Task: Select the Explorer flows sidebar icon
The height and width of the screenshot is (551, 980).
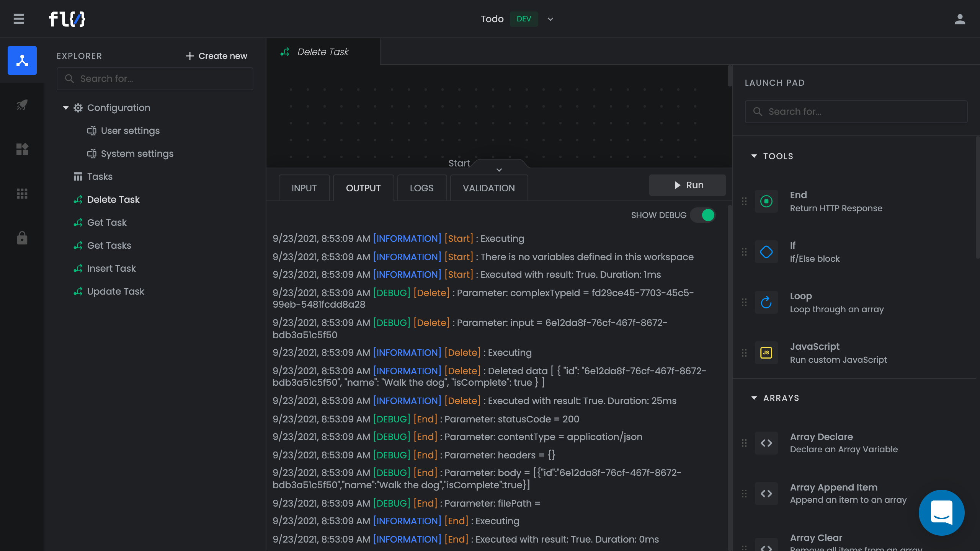Action: point(22,60)
